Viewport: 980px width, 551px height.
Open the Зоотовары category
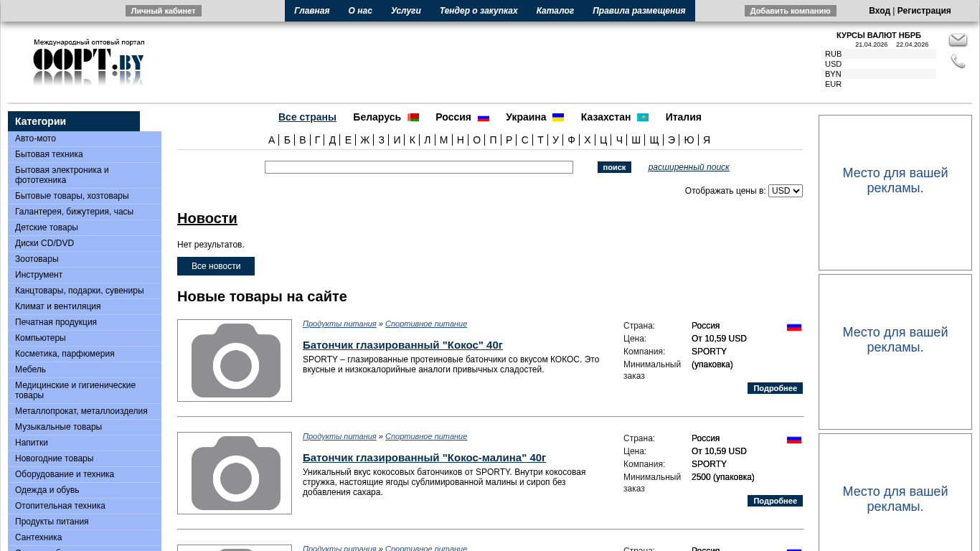coord(85,259)
